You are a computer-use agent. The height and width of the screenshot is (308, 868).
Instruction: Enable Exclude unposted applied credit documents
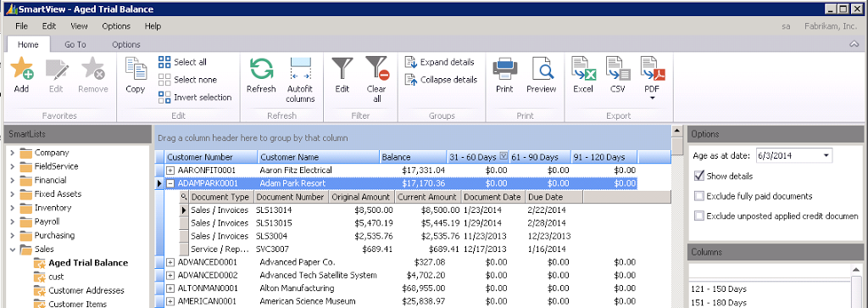click(699, 216)
